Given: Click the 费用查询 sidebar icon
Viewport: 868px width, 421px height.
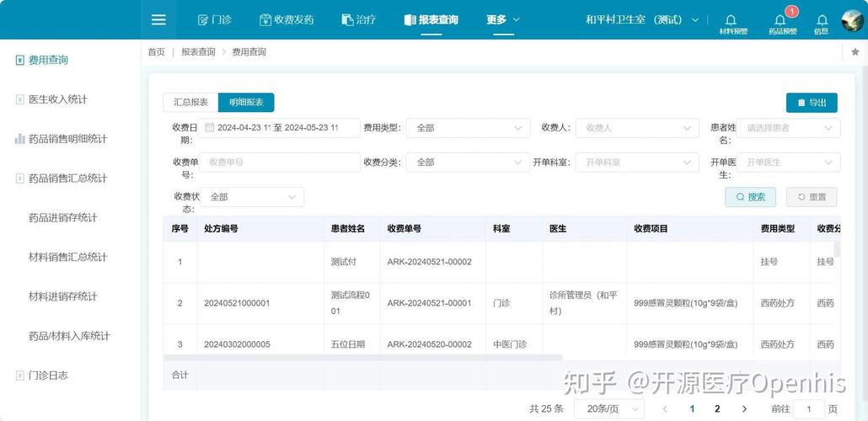Looking at the screenshot, I should point(20,60).
